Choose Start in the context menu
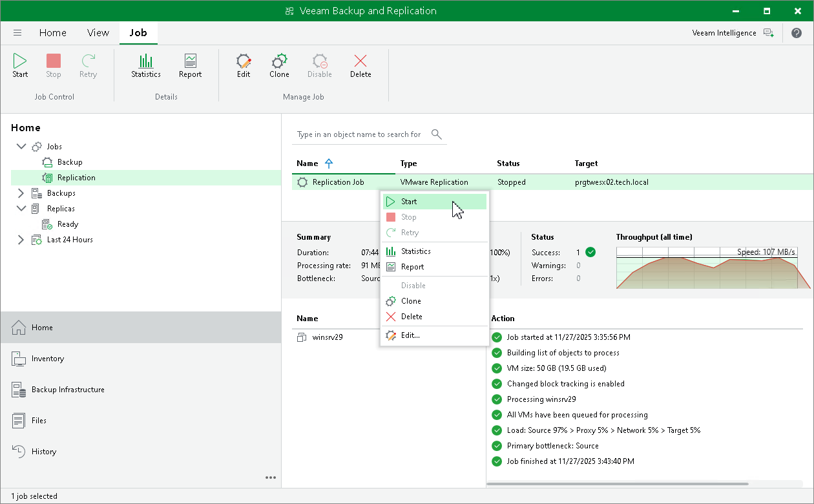Image resolution: width=814 pixels, height=504 pixels. pyautogui.click(x=434, y=202)
